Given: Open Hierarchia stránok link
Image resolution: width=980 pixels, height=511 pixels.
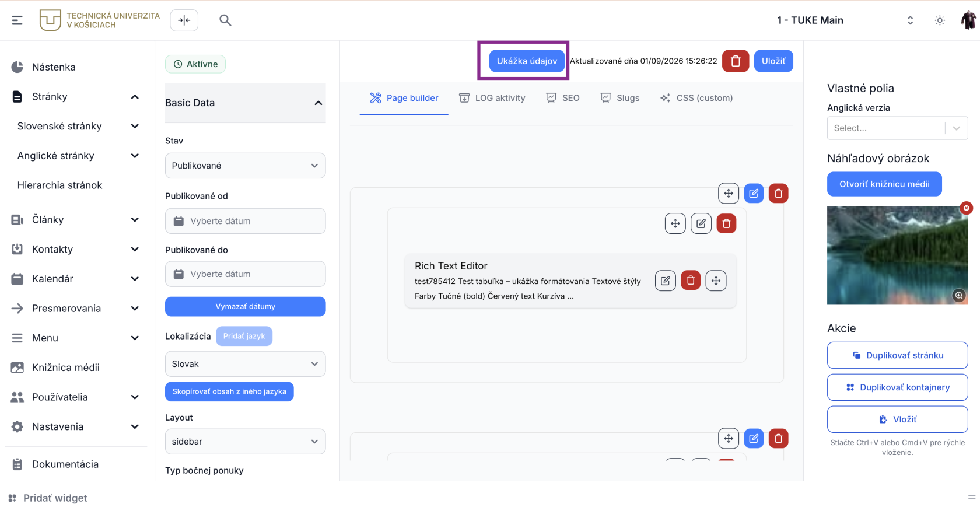Looking at the screenshot, I should tap(60, 185).
